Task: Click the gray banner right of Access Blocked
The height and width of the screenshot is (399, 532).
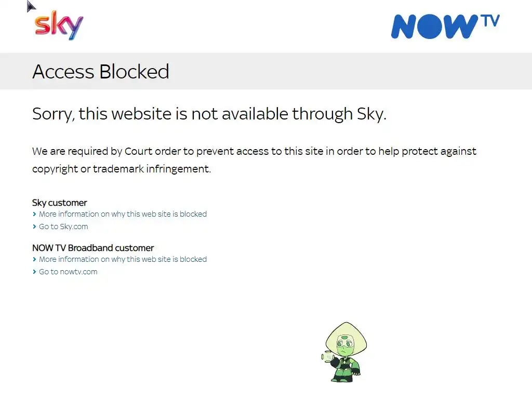Action: click(x=351, y=71)
